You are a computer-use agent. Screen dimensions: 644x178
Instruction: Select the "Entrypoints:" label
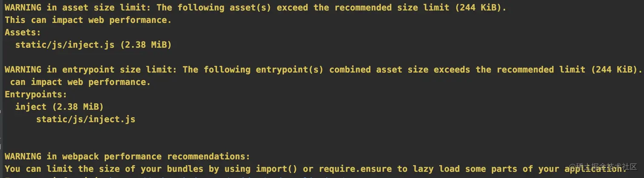36,94
